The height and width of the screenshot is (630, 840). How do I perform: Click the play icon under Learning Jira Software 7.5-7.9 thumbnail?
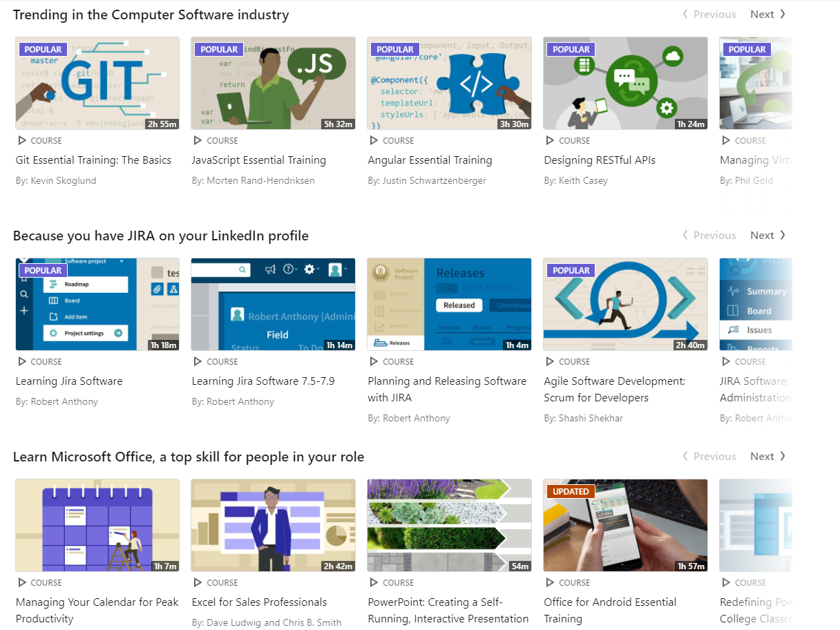198,361
